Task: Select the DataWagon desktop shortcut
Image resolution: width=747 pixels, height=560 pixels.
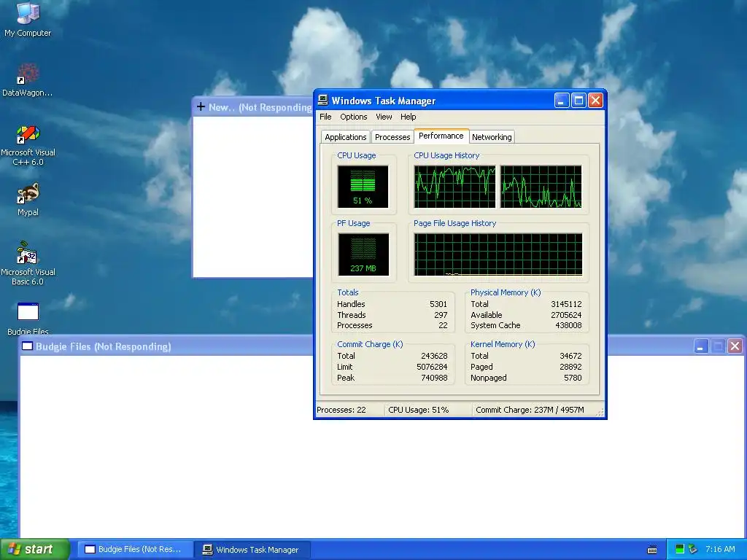Action: tap(28, 80)
